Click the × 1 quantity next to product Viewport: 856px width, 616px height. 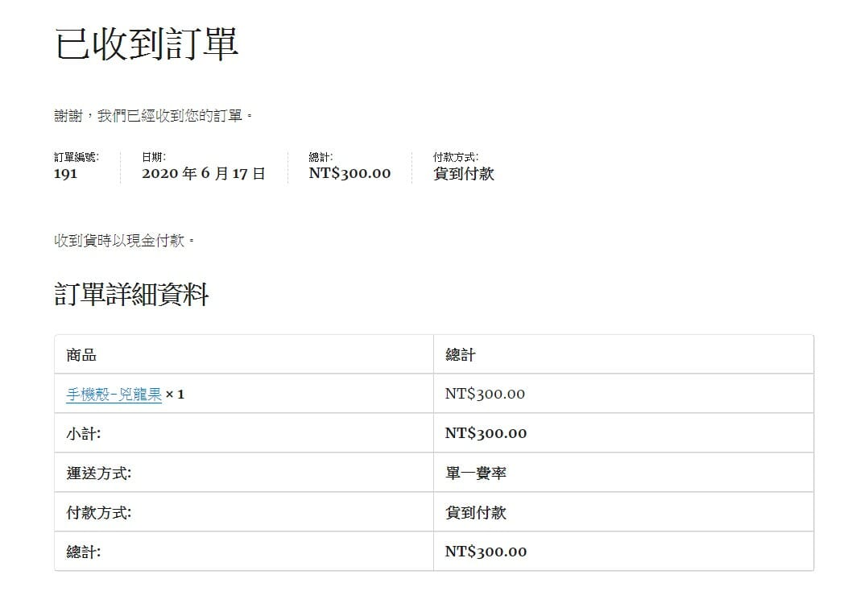(x=175, y=395)
